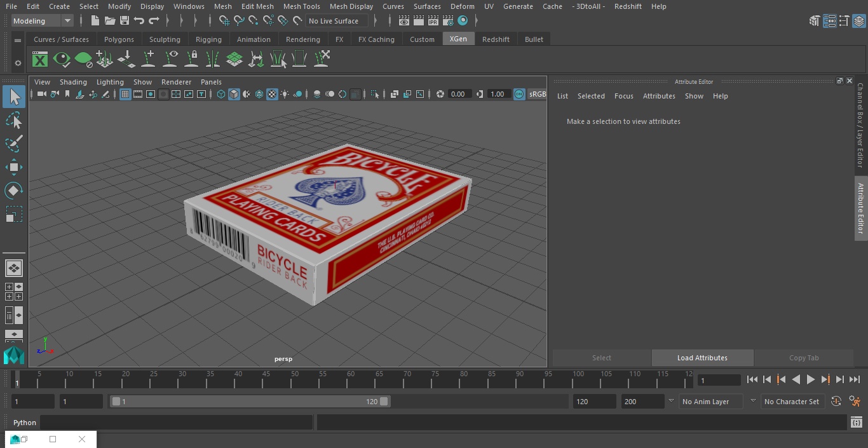Choose the Rotate tool in toolbox

point(14,191)
